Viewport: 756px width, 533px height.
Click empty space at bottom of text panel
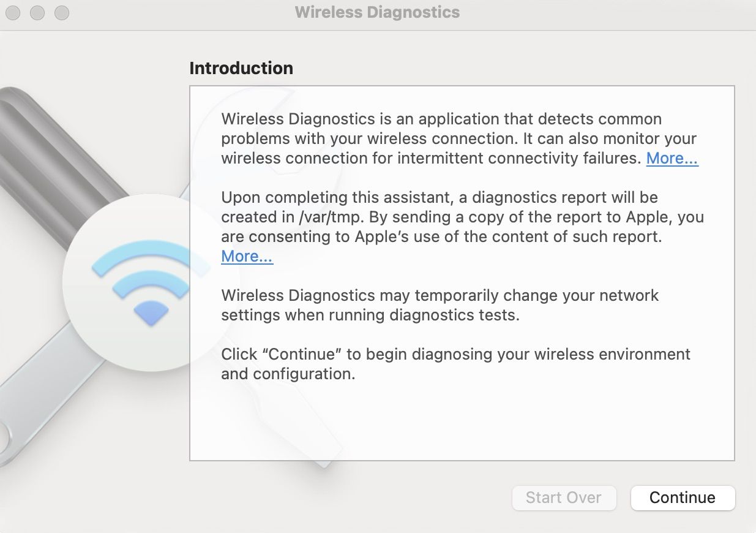[462, 429]
